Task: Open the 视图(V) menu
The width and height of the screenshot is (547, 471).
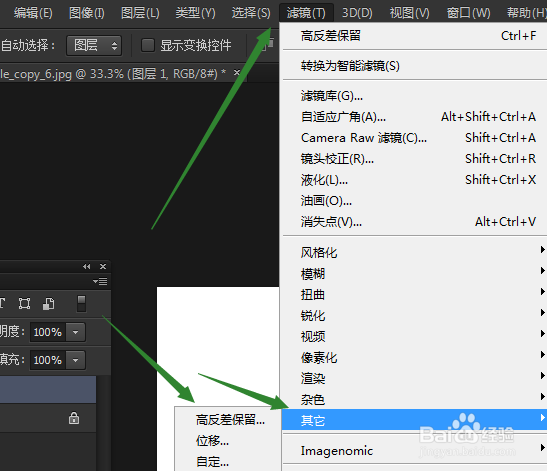Action: [x=409, y=13]
